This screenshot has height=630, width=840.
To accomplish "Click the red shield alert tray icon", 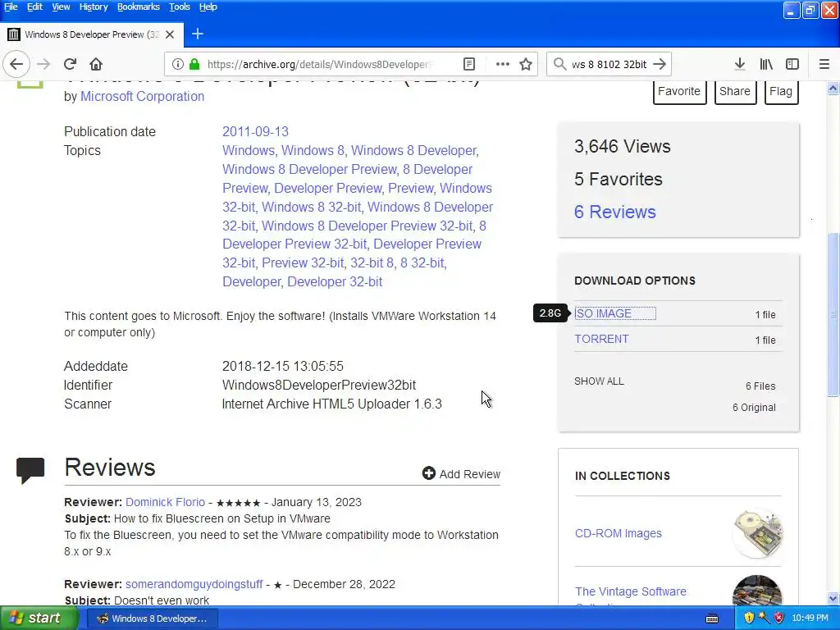I will pyautogui.click(x=779, y=619).
